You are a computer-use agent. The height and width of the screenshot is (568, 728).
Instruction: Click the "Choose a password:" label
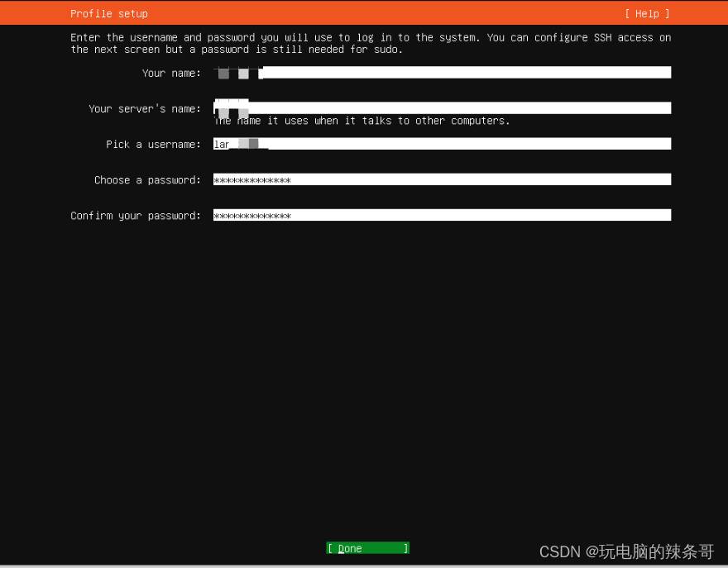click(x=147, y=179)
